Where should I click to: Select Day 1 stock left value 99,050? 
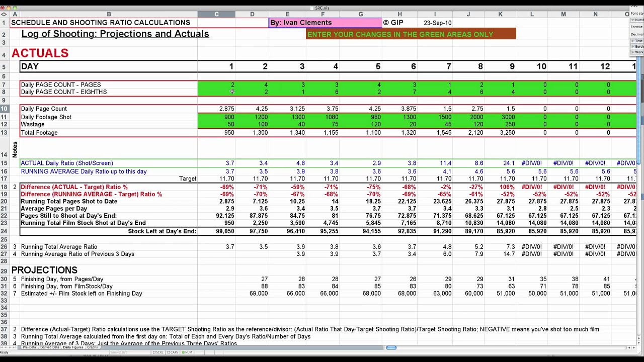[216, 231]
